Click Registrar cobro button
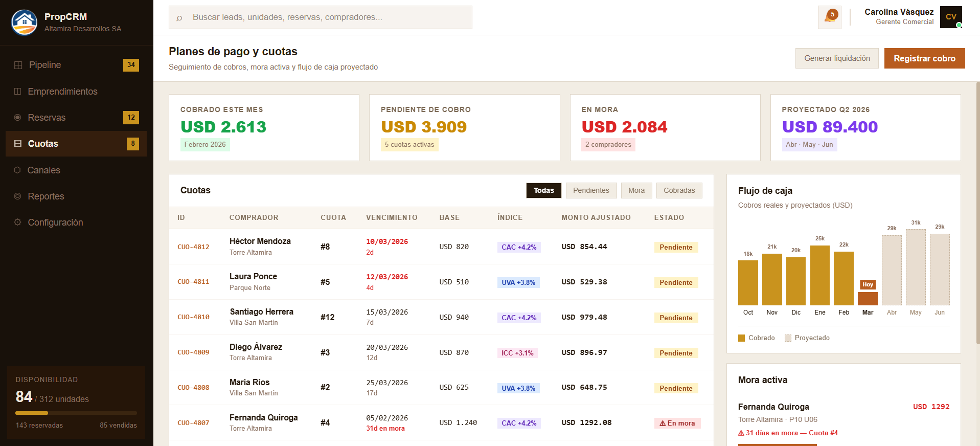This screenshot has height=446, width=980. click(x=924, y=58)
